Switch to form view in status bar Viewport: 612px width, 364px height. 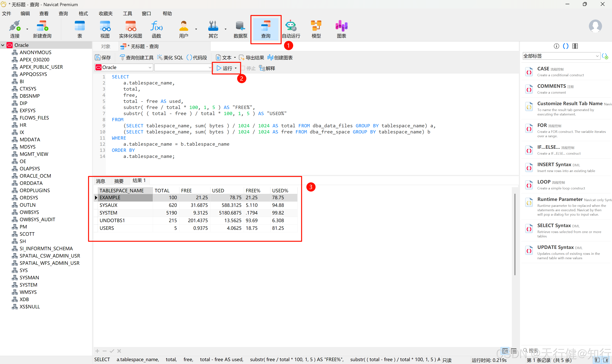(x=514, y=351)
